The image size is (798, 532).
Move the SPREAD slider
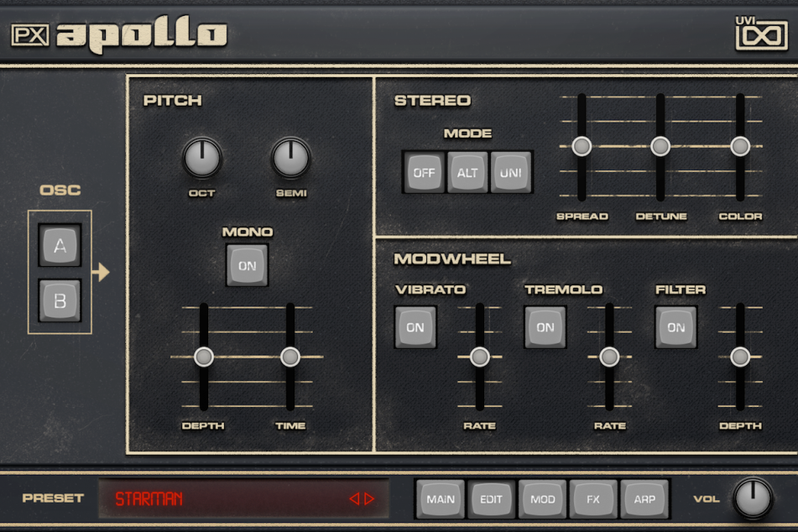pos(581,146)
